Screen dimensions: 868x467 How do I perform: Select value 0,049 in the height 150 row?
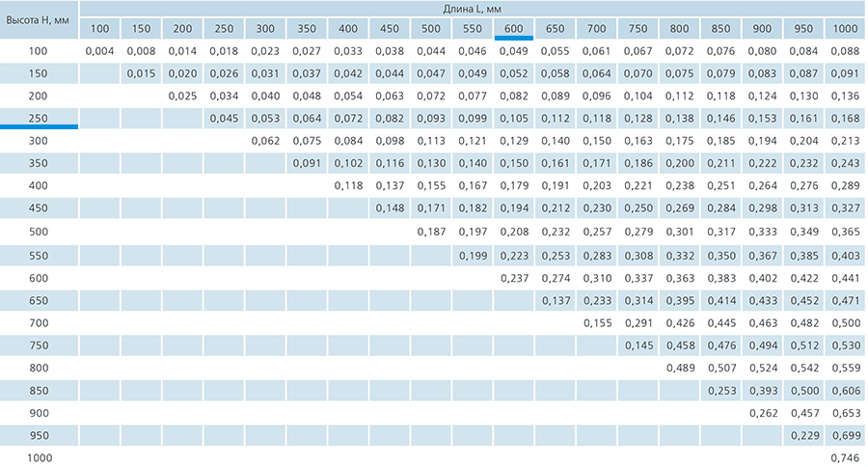point(473,73)
